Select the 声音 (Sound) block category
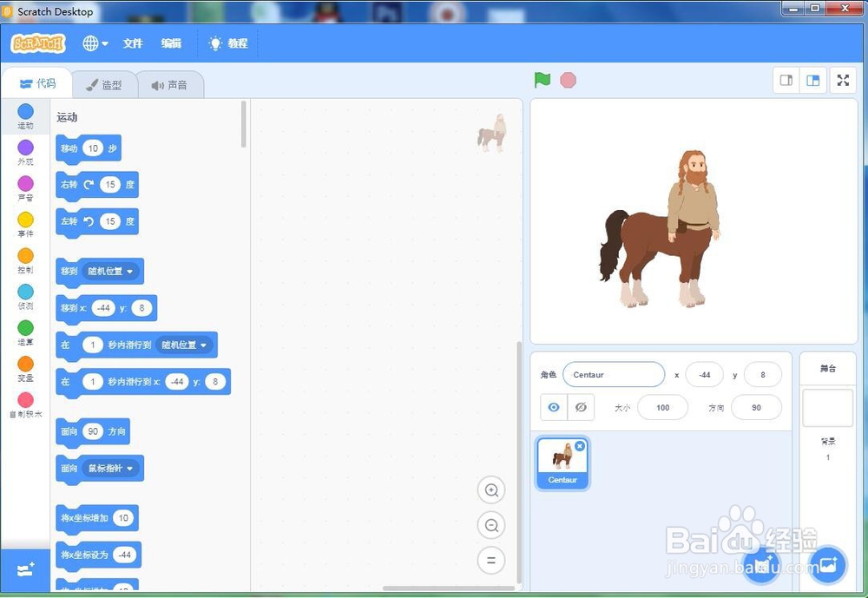This screenshot has width=868, height=598. point(25,189)
